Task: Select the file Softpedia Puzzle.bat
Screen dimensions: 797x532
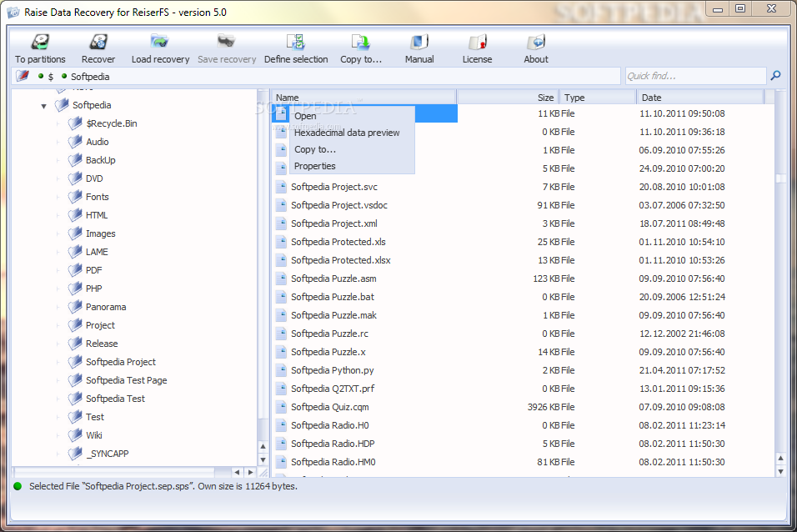Action: tap(333, 297)
